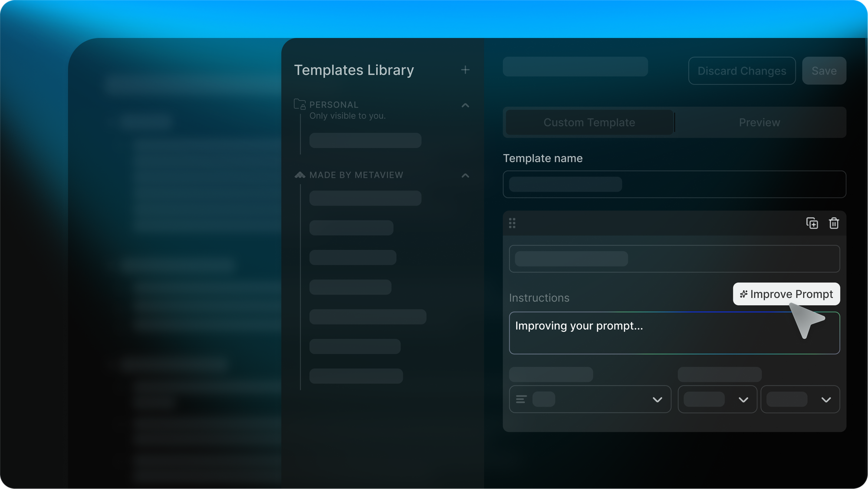The width and height of the screenshot is (868, 489).
Task: Open the middle dropdown at bottom
Action: click(743, 400)
